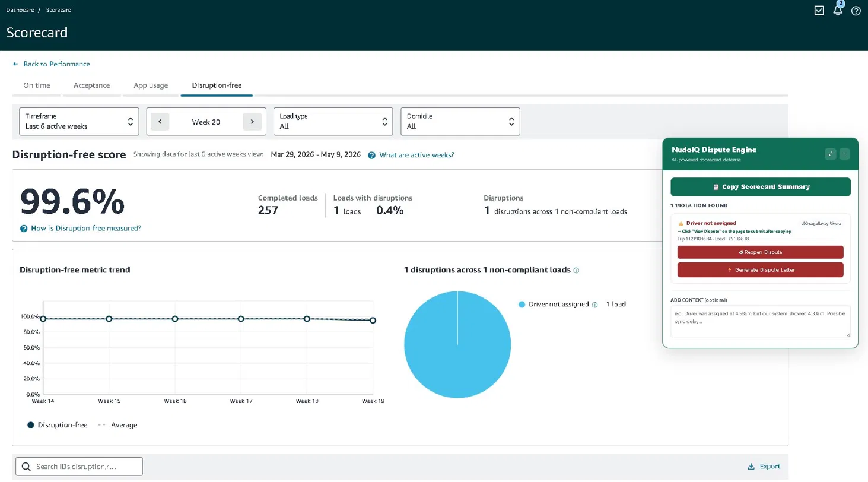Click the Week 15 data point on trend chart
This screenshot has height=482, width=868.
109,319
